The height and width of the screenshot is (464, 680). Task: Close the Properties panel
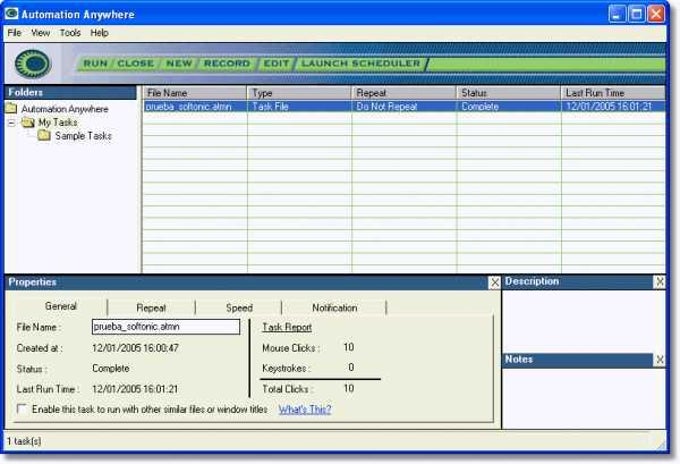point(494,282)
